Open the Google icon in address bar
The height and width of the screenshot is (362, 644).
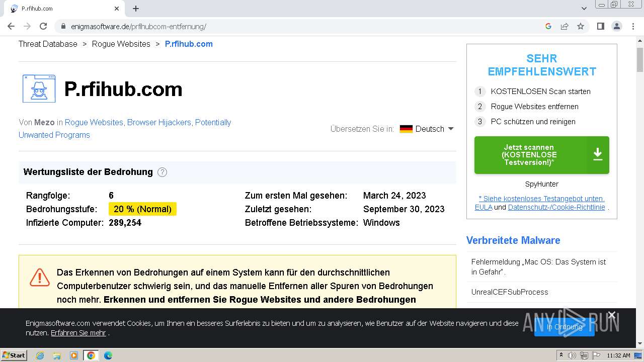tap(548, 26)
